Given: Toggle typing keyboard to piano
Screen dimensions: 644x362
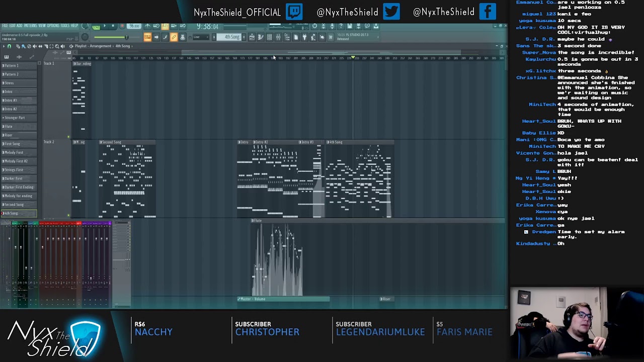Looking at the screenshot, I should (x=147, y=37).
